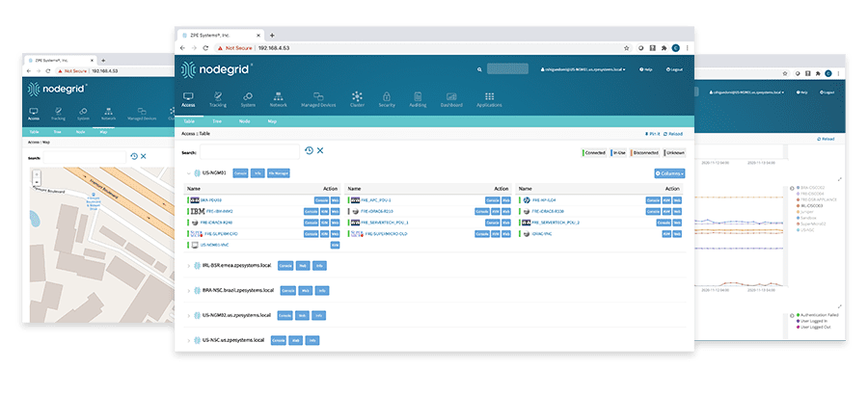Expand the IRL-BSR.emea.zpesystems.local node

click(189, 264)
